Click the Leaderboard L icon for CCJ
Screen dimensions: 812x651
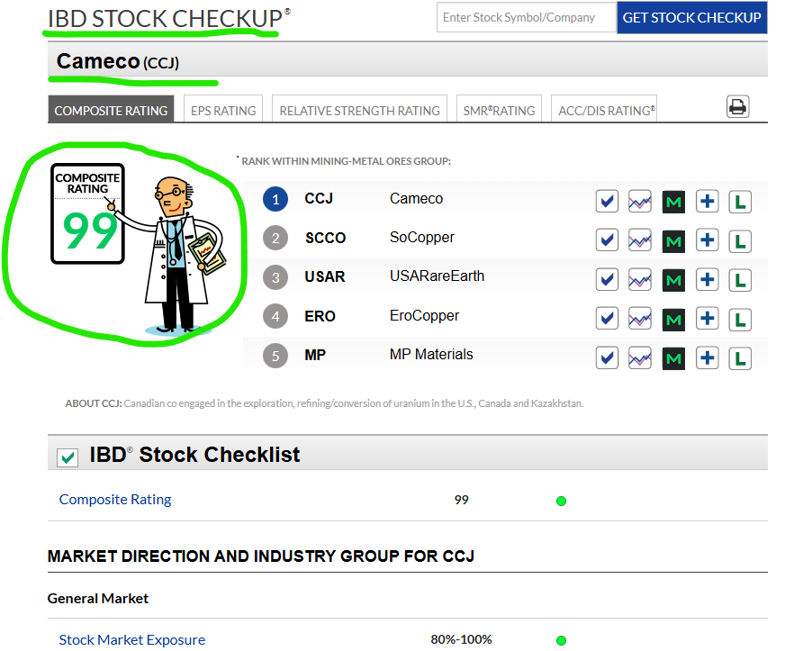(x=740, y=202)
